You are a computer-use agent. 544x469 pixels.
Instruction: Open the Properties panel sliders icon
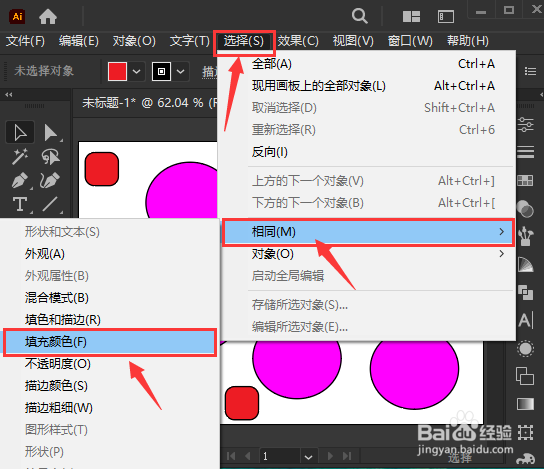pos(526,125)
